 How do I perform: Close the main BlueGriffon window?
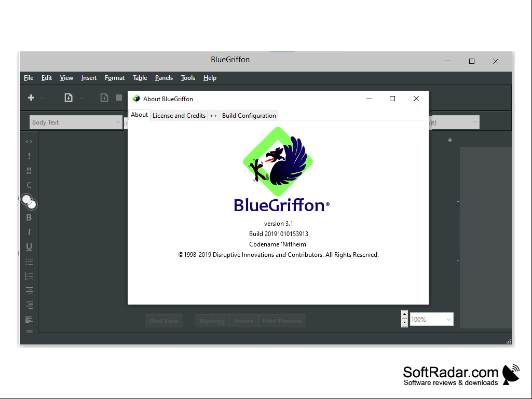(496, 61)
